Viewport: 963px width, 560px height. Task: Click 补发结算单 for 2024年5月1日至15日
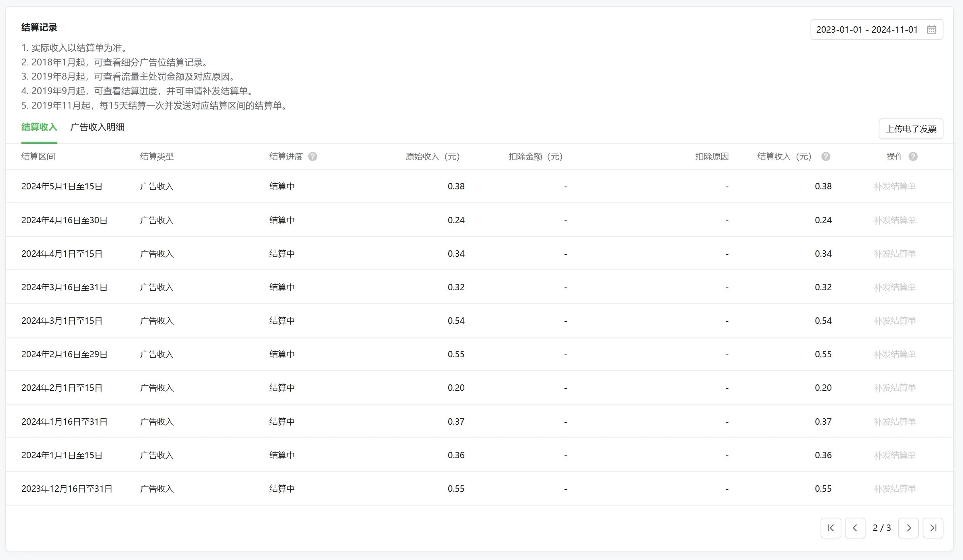[895, 187]
